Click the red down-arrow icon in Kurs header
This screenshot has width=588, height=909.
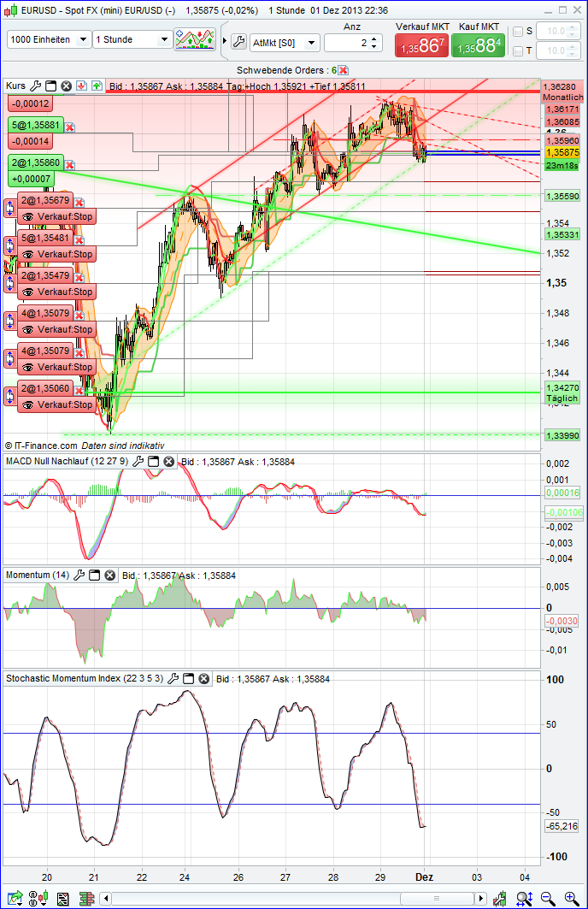tap(81, 86)
